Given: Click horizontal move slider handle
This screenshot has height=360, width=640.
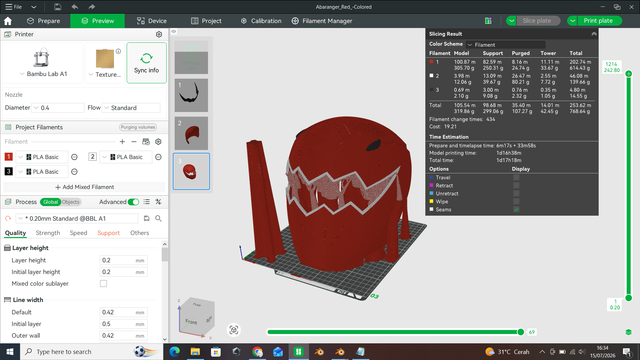Looking at the screenshot, I should [520, 332].
